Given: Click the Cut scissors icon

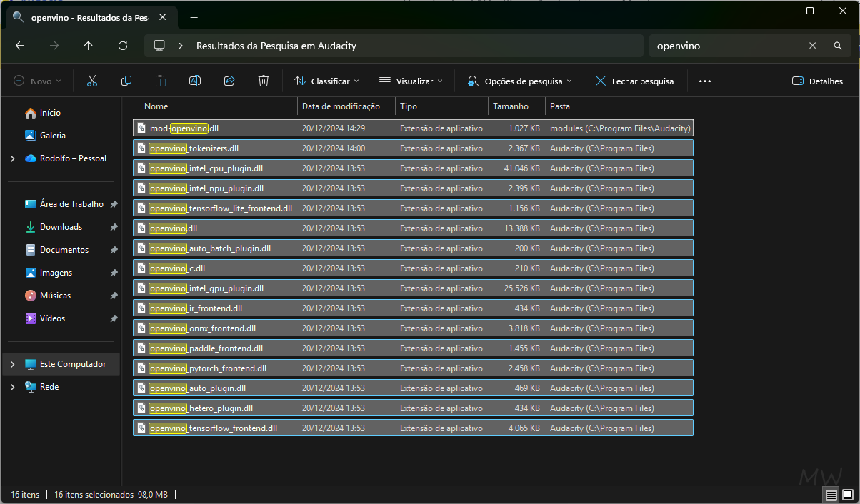Looking at the screenshot, I should click(92, 81).
